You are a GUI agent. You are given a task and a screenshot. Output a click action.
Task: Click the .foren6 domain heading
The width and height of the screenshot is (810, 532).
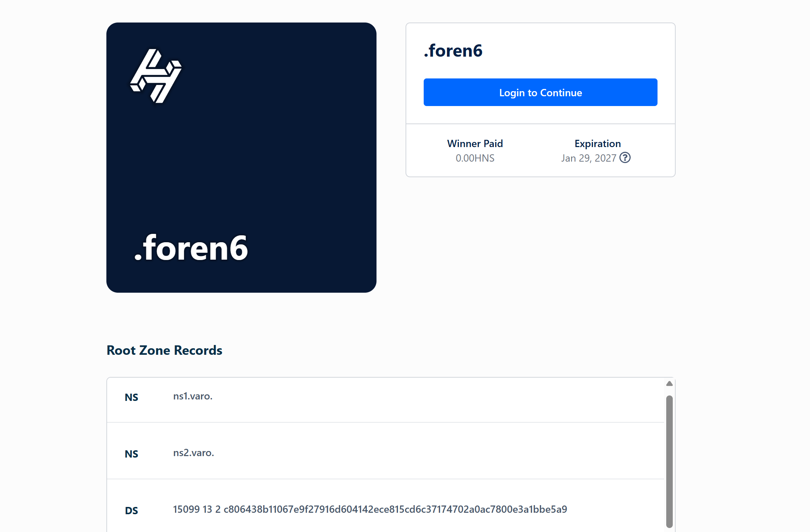pyautogui.click(x=453, y=50)
